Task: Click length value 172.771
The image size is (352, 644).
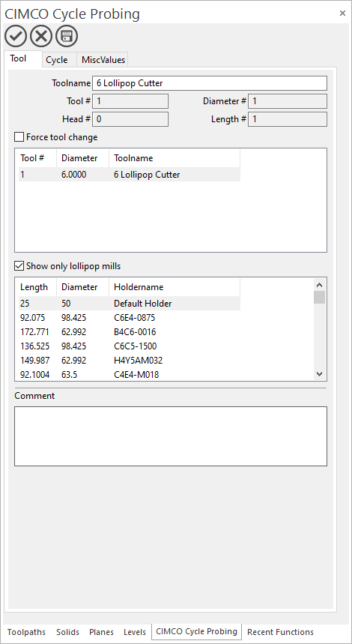Action: click(x=35, y=332)
